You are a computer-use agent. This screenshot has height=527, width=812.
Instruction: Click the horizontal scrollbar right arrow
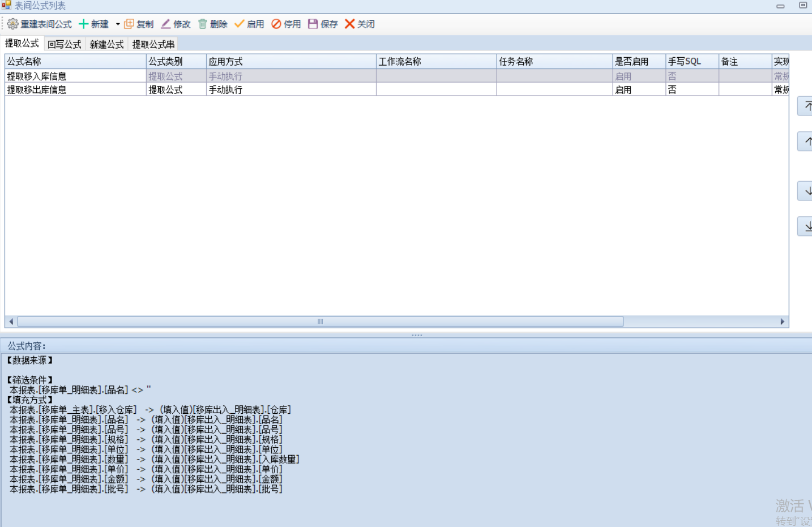pos(783,322)
